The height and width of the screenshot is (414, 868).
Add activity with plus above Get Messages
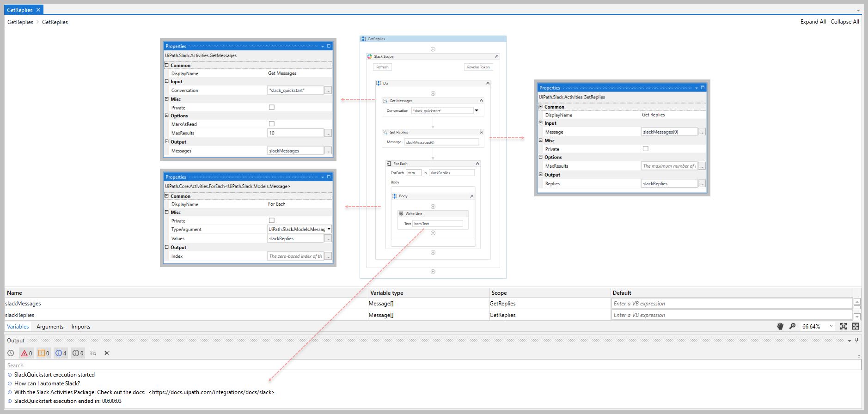pyautogui.click(x=433, y=93)
